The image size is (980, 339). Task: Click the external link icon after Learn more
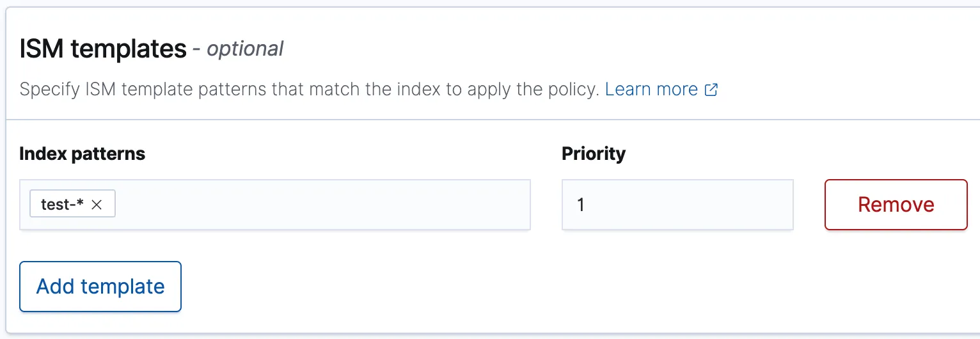pyautogui.click(x=711, y=90)
